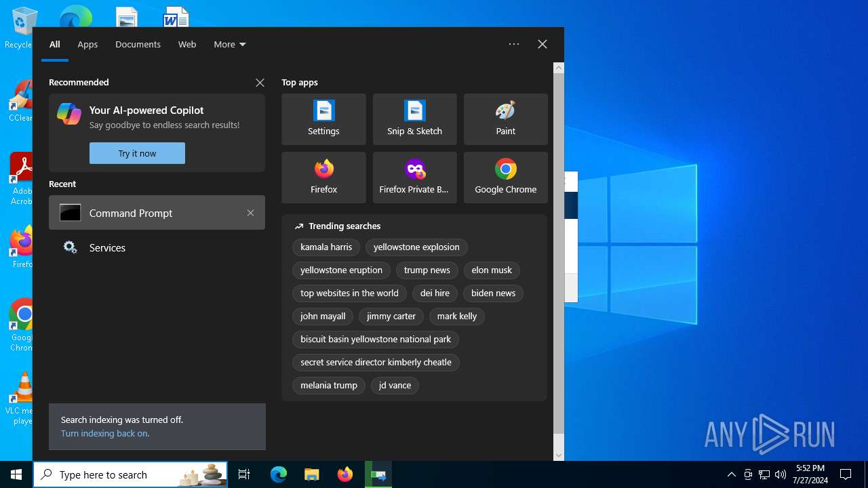
Task: Click the taskbar clock and date
Action: 810,474
